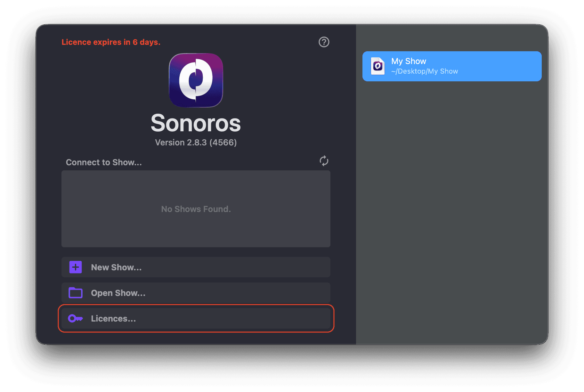Click the No Shows Found. message
This screenshot has height=392, width=584.
[x=196, y=209]
